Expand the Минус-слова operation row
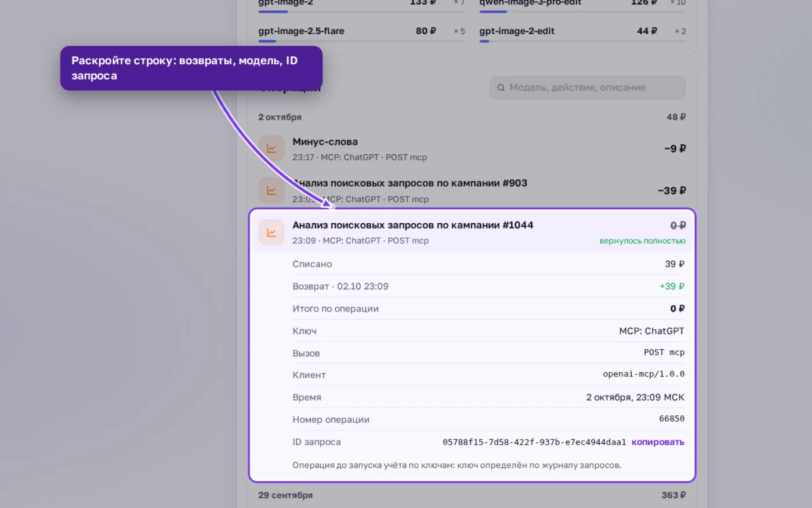Image resolution: width=812 pixels, height=508 pixels. [x=472, y=149]
